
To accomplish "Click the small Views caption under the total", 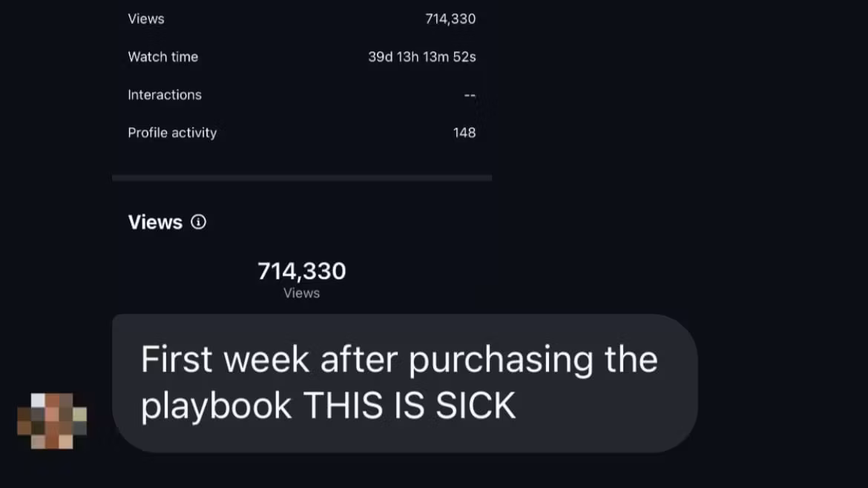I will [301, 293].
